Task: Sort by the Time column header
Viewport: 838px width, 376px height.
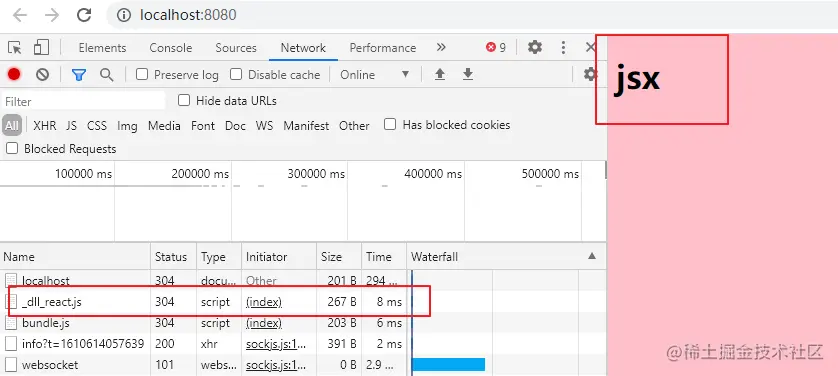Action: coord(384,257)
